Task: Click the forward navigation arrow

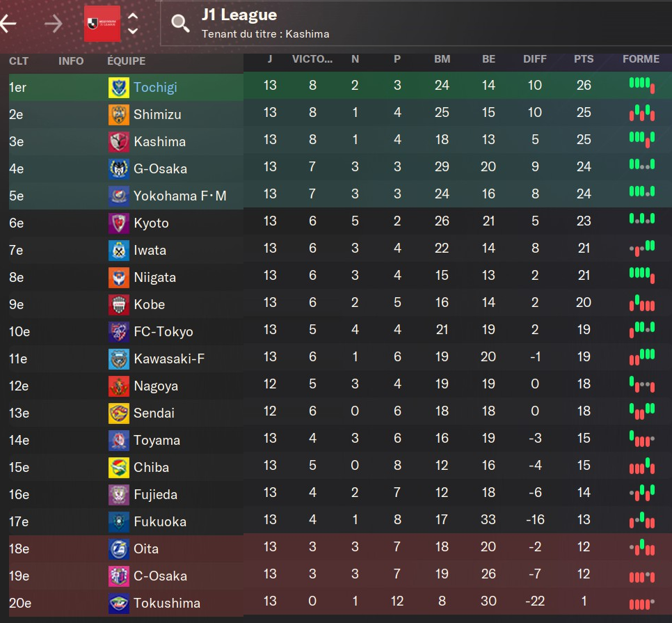Action: (53, 24)
